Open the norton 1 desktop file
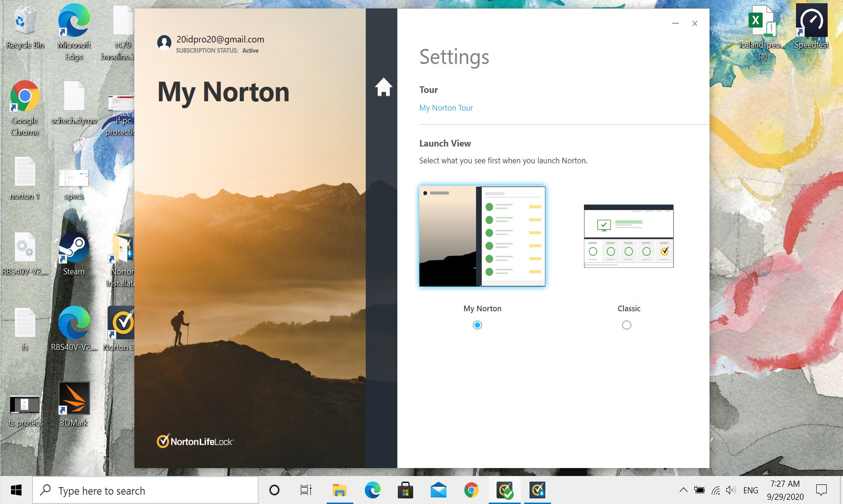The image size is (843, 504). 25,178
